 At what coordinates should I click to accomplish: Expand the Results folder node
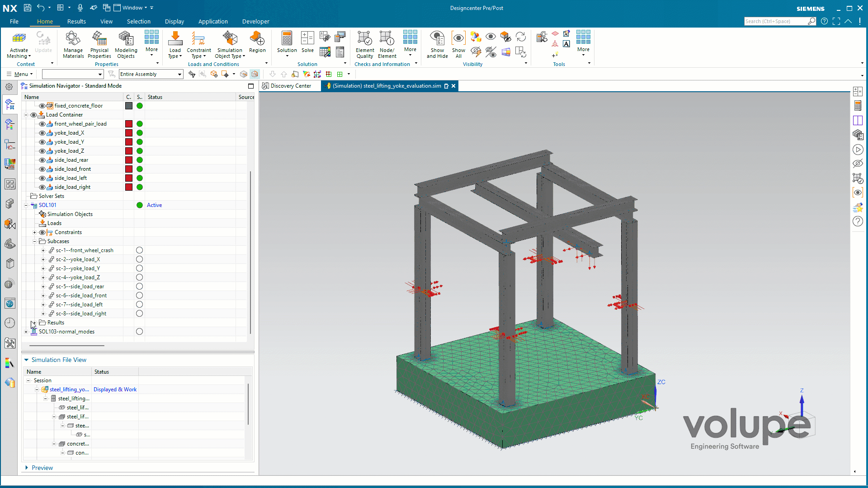tap(34, 323)
